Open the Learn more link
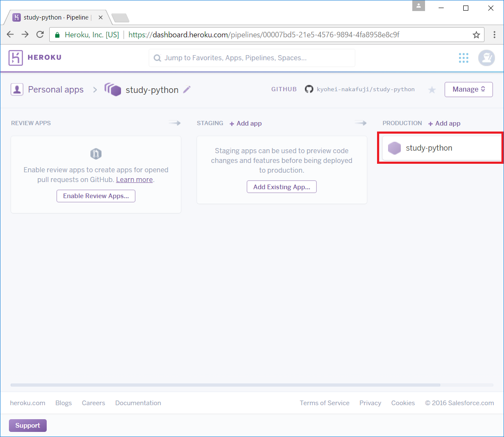Viewport: 504px width, 437px height. [x=134, y=179]
